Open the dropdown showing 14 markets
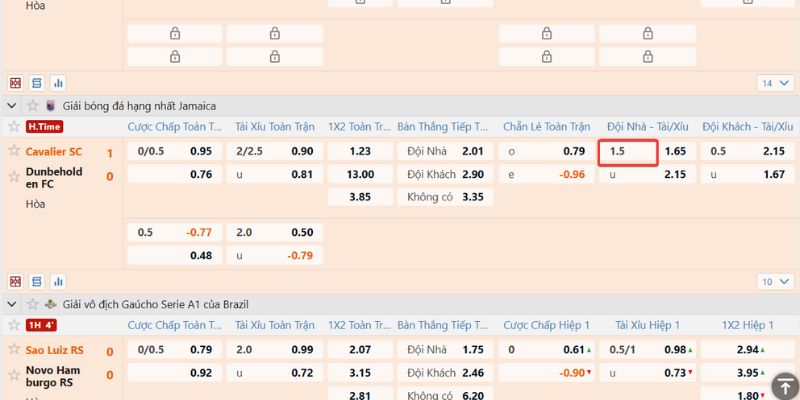 (x=772, y=83)
